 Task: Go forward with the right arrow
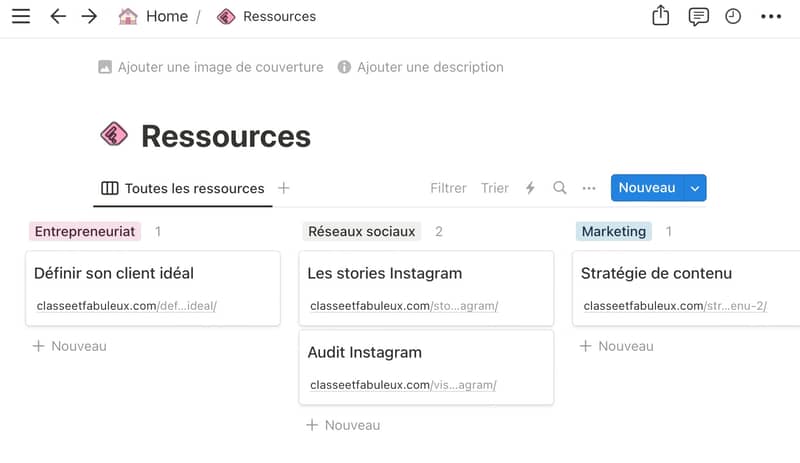[x=89, y=16]
